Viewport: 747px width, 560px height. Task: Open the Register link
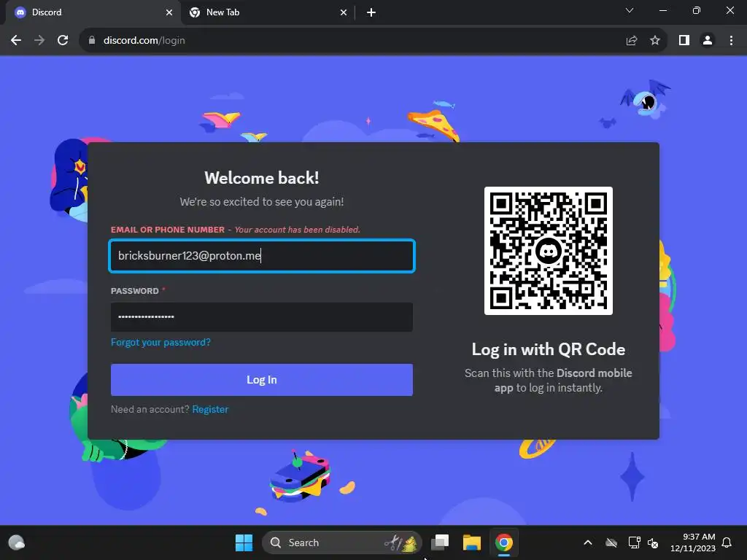pyautogui.click(x=210, y=409)
